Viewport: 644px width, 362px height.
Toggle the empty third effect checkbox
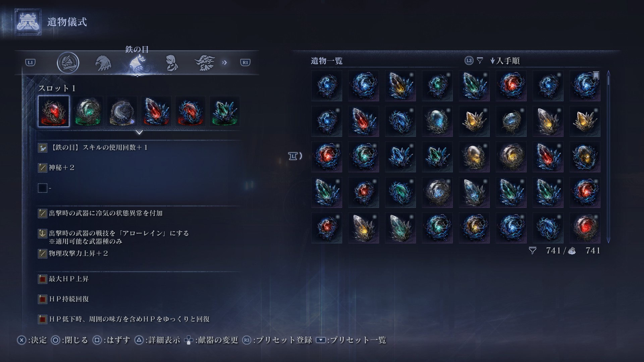43,188
